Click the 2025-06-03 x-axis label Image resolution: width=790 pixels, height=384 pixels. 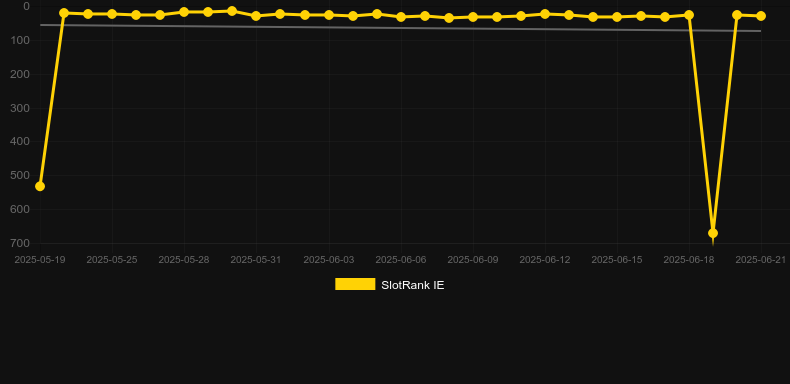329,260
